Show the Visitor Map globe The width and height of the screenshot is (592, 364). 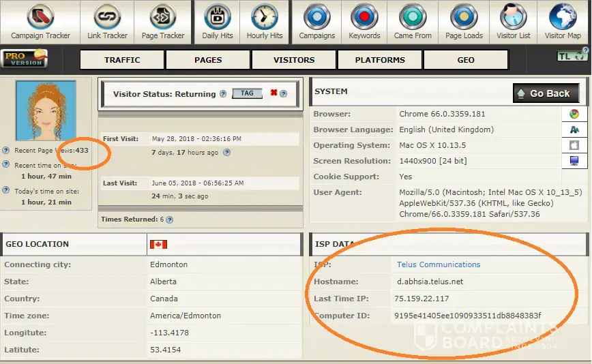tap(563, 22)
